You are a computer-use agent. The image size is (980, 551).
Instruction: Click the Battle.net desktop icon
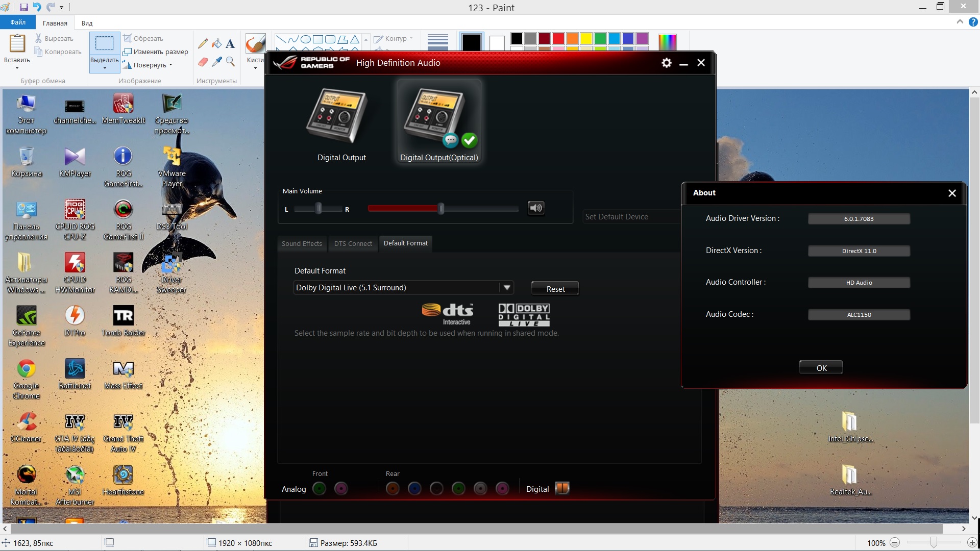(x=75, y=374)
